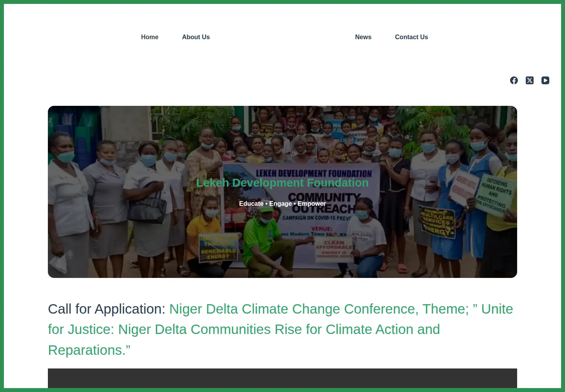Go to the Home menu item
Image resolution: width=565 pixels, height=392 pixels.
click(149, 37)
